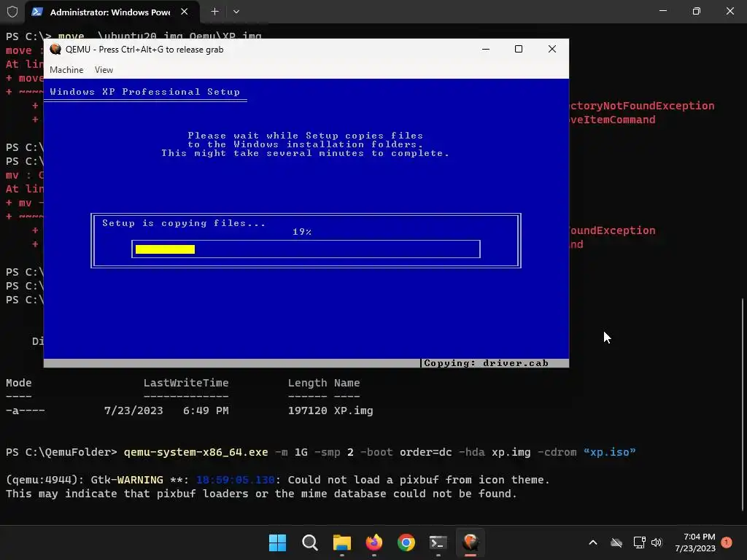
Task: Minimize the QEMU window
Action: (485, 49)
